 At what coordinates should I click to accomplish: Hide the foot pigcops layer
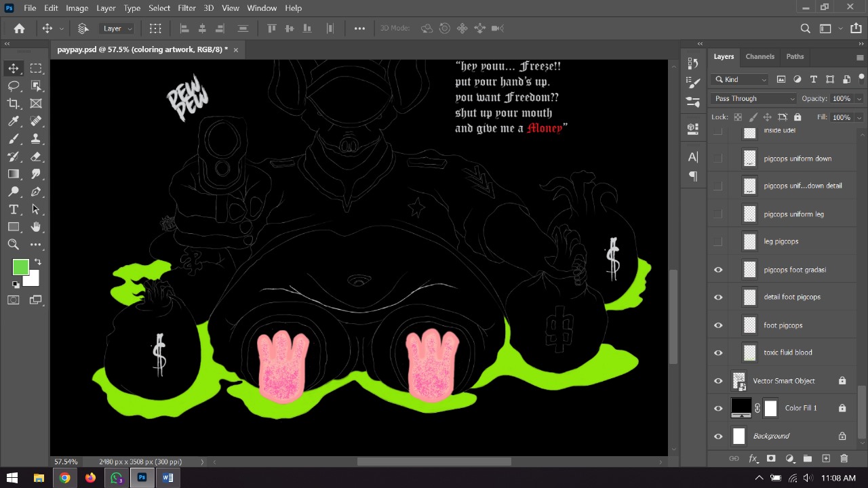click(718, 325)
